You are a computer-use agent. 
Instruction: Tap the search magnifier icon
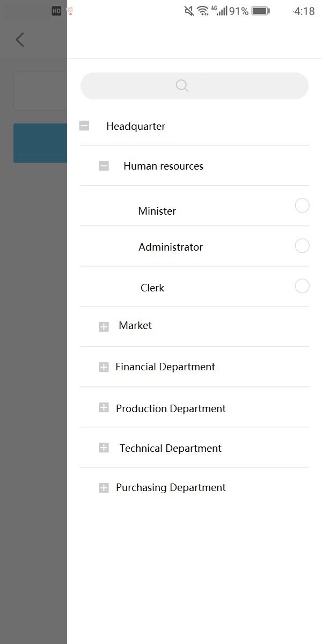click(x=181, y=86)
